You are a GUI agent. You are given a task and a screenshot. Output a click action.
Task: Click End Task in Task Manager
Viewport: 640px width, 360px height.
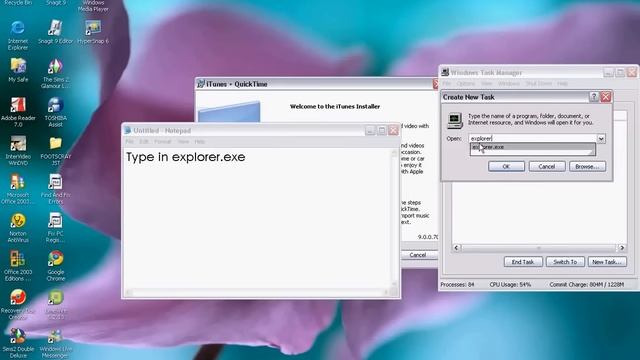point(523,262)
